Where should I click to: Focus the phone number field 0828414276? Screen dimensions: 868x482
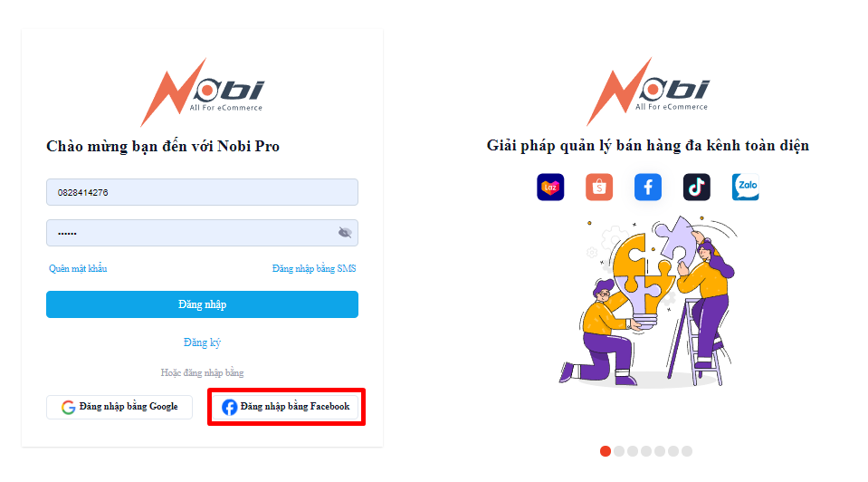pyautogui.click(x=202, y=192)
